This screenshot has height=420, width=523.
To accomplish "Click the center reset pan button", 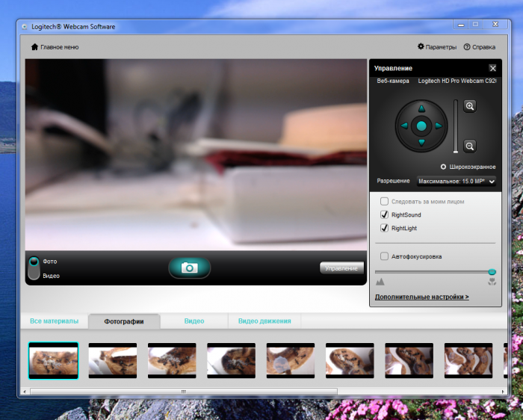I will (421, 126).
